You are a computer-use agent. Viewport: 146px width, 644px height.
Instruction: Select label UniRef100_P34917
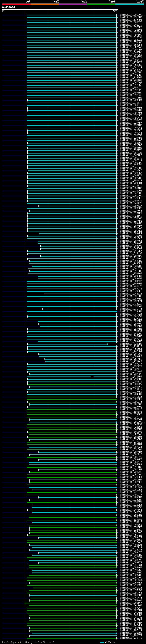(131, 347)
